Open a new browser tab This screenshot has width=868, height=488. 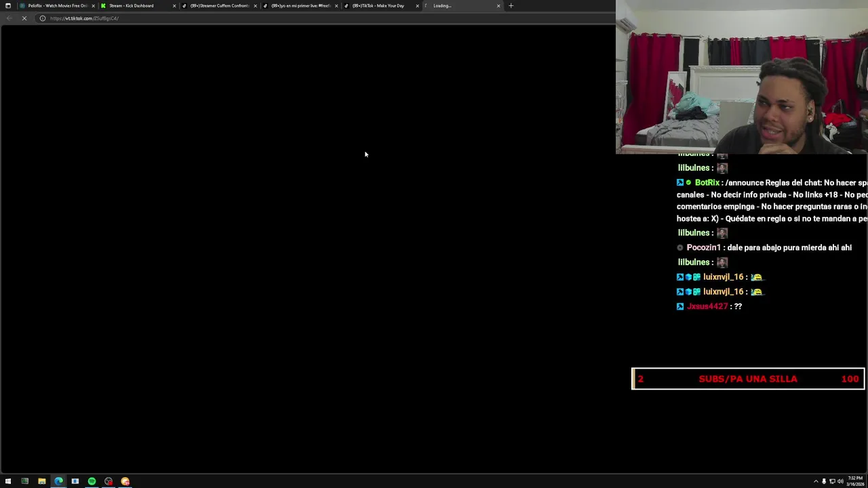(511, 5)
